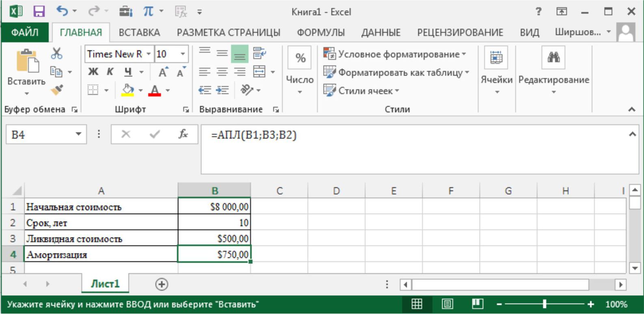Open the insert function fx dialog
Image resolution: width=644 pixels, height=314 pixels.
pyautogui.click(x=183, y=134)
